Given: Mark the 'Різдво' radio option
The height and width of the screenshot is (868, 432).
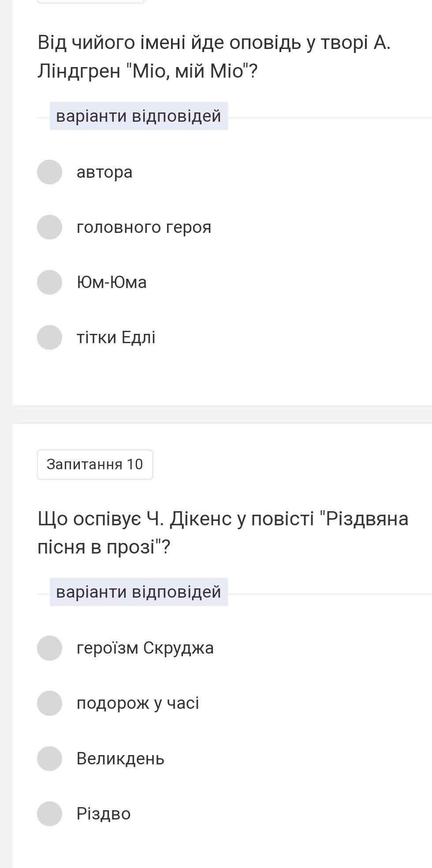Looking at the screenshot, I should [49, 814].
